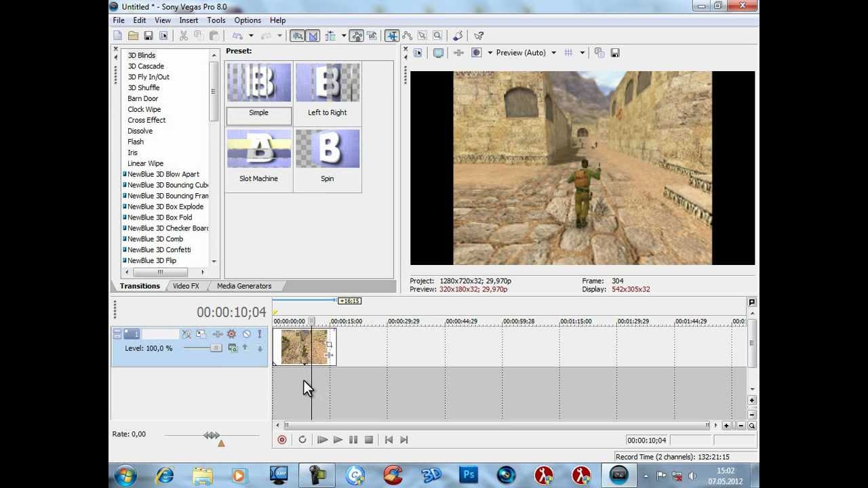This screenshot has height=488, width=868.
Task: Mute track 1
Action: coord(246,334)
